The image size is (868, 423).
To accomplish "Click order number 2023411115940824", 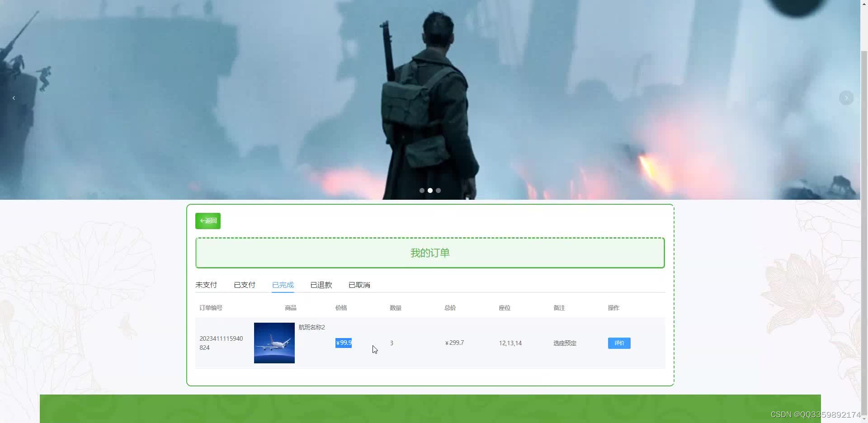I will [221, 343].
